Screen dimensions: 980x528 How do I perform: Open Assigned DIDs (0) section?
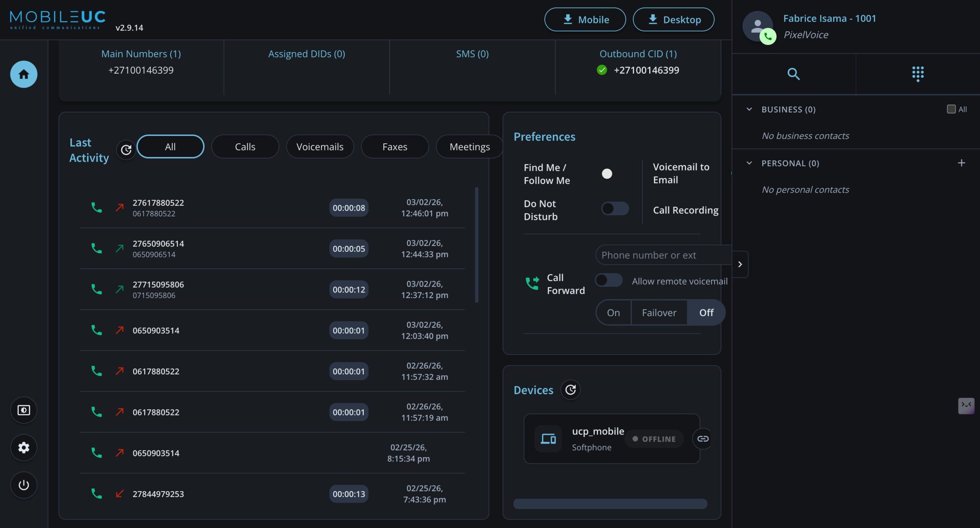coord(306,54)
